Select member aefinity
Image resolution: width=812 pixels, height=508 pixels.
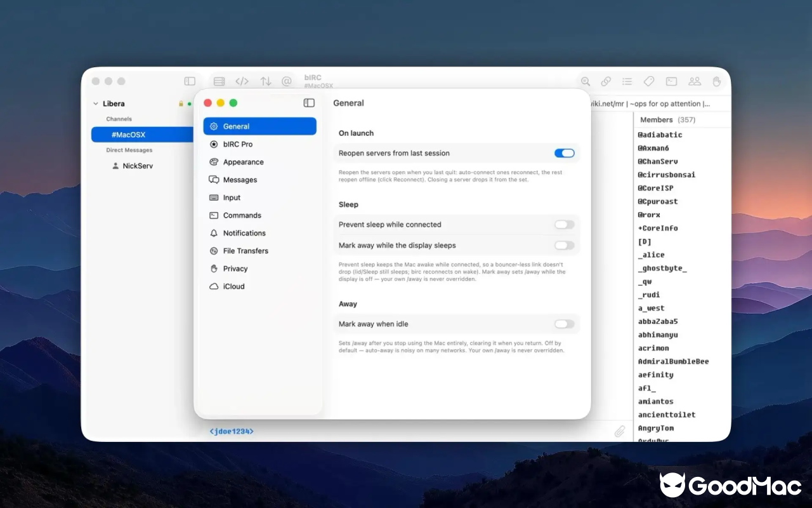click(656, 375)
